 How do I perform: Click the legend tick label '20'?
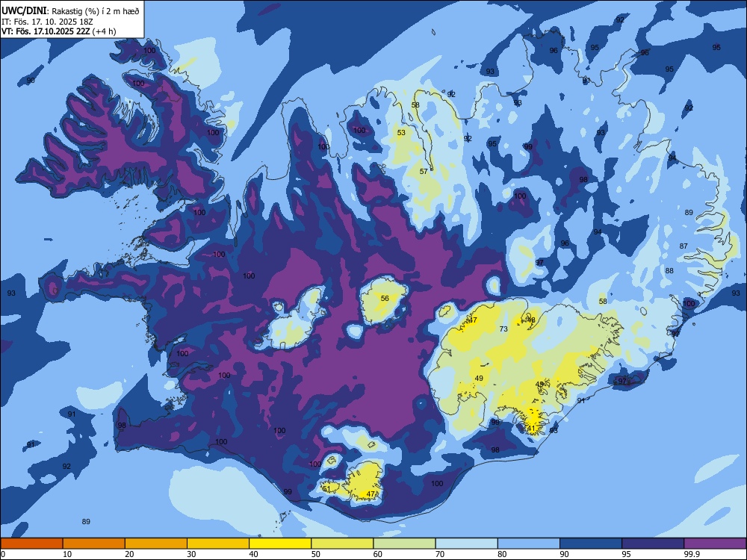point(129,554)
